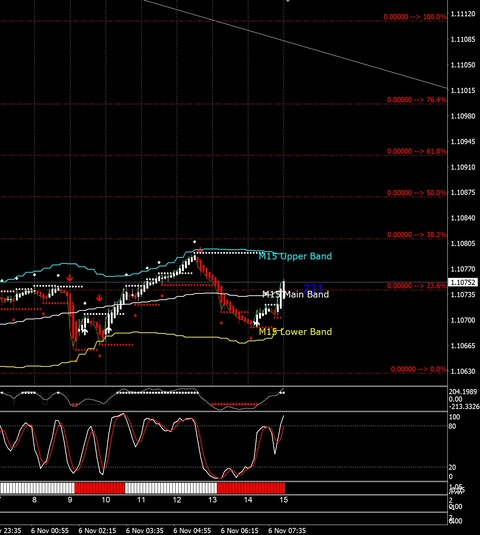The image size is (480, 535).
Task: Select the 1.10700 price scale value
Action: [463, 320]
